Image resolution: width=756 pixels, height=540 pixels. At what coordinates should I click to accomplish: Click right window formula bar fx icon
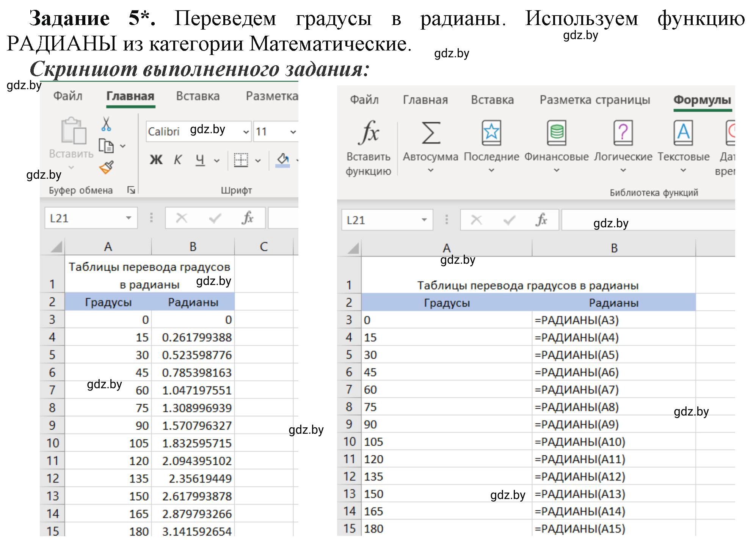(x=542, y=220)
